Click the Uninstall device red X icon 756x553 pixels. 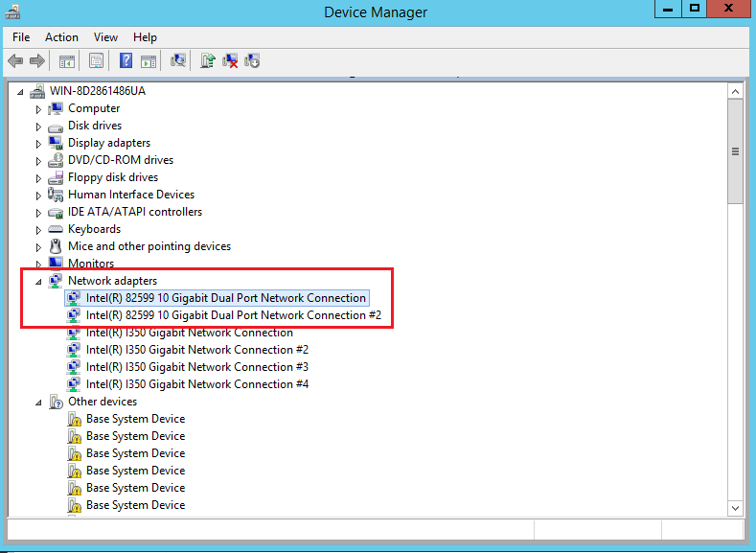tap(230, 61)
